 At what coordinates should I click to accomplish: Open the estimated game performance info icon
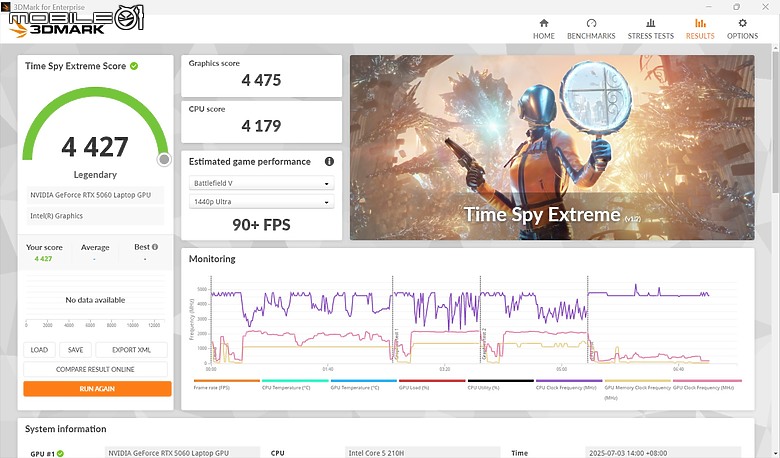(x=329, y=161)
